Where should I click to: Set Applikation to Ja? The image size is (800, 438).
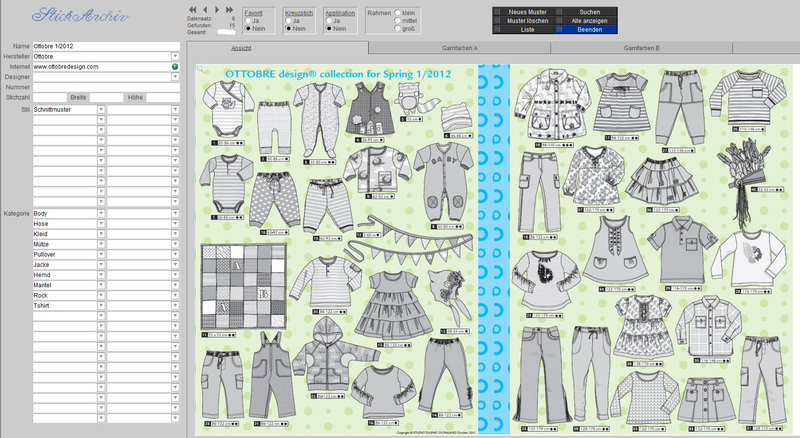(329, 21)
